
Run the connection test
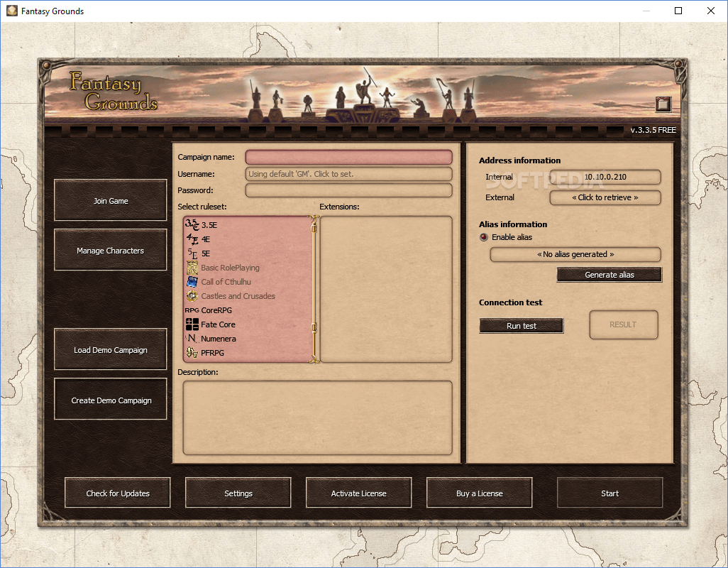click(522, 326)
